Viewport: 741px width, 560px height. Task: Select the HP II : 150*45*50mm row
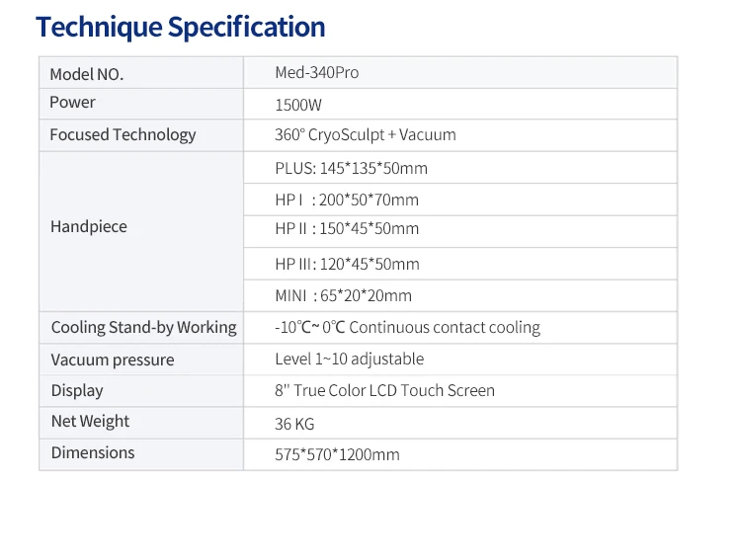(460, 231)
